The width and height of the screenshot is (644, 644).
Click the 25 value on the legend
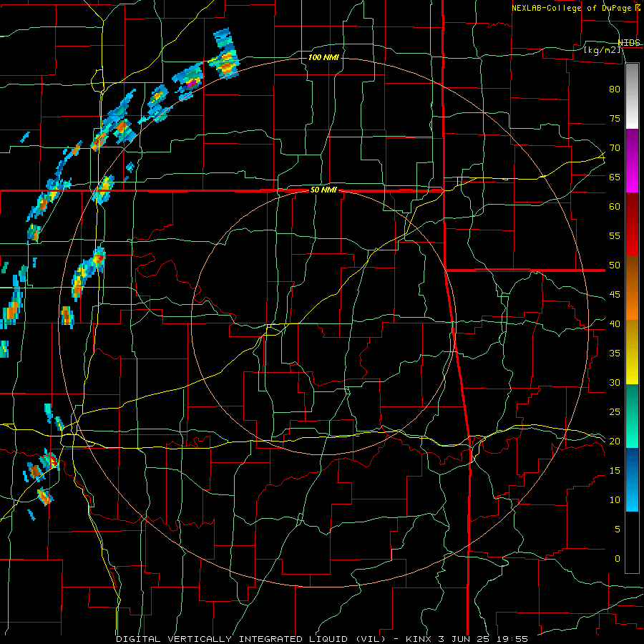click(615, 412)
